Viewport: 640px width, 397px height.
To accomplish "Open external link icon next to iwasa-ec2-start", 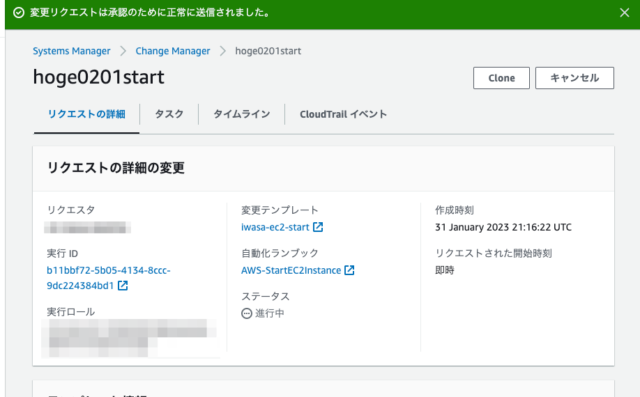I will [318, 227].
